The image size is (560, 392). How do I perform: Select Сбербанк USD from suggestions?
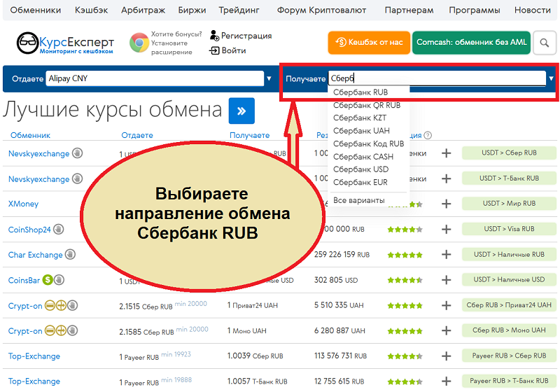[360, 169]
